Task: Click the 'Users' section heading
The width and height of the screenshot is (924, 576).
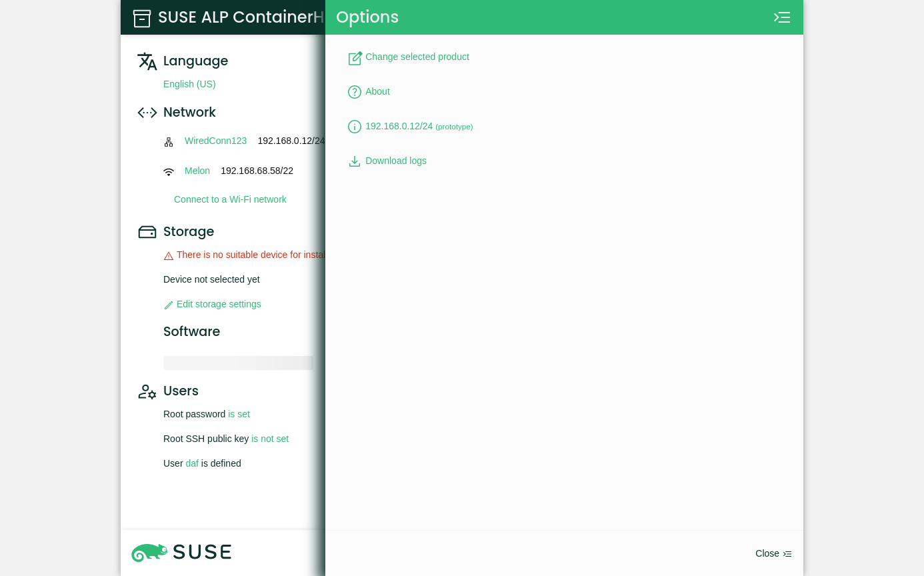Action: tap(181, 391)
